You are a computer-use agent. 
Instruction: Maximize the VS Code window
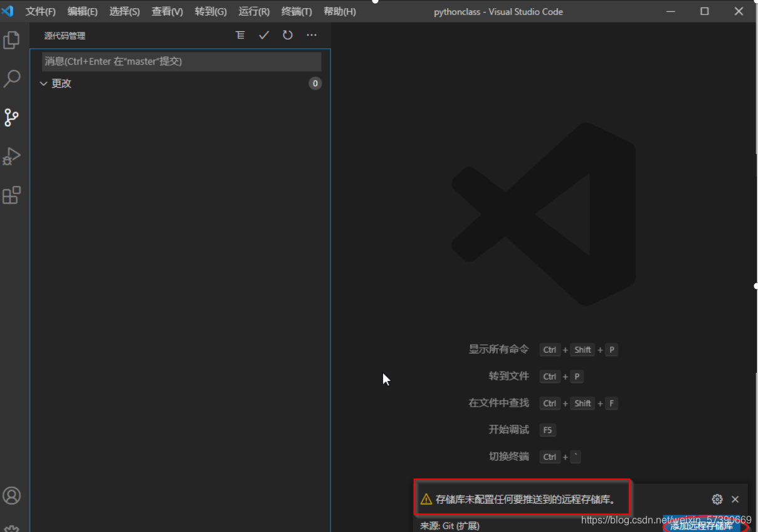pyautogui.click(x=705, y=11)
